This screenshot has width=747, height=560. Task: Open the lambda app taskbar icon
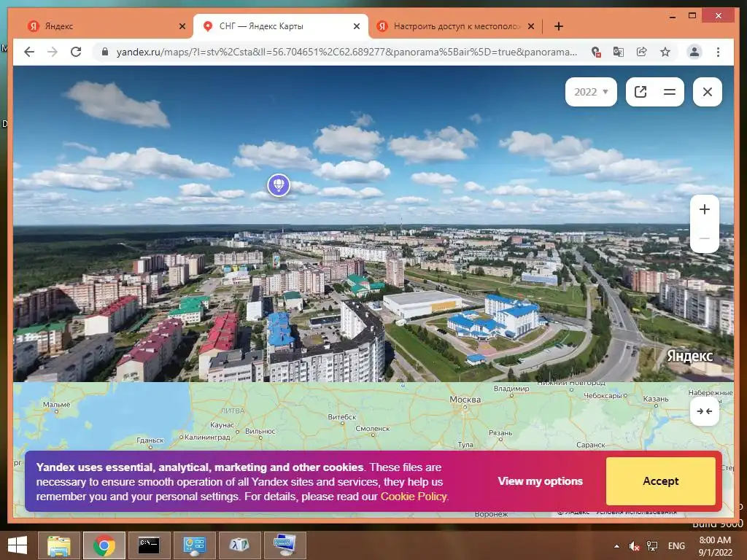point(239,545)
